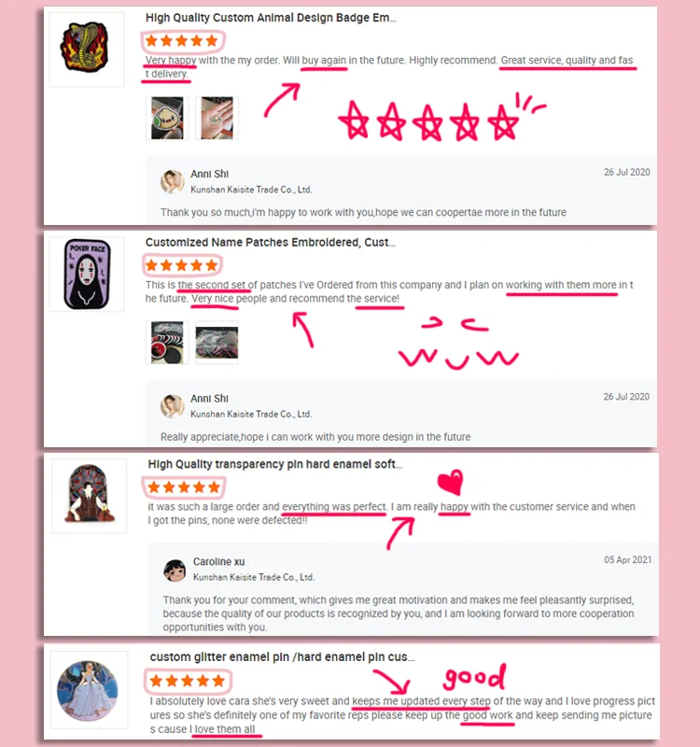Click the Caroline xu seller name
Screen dimensions: 700x747
click(219, 562)
